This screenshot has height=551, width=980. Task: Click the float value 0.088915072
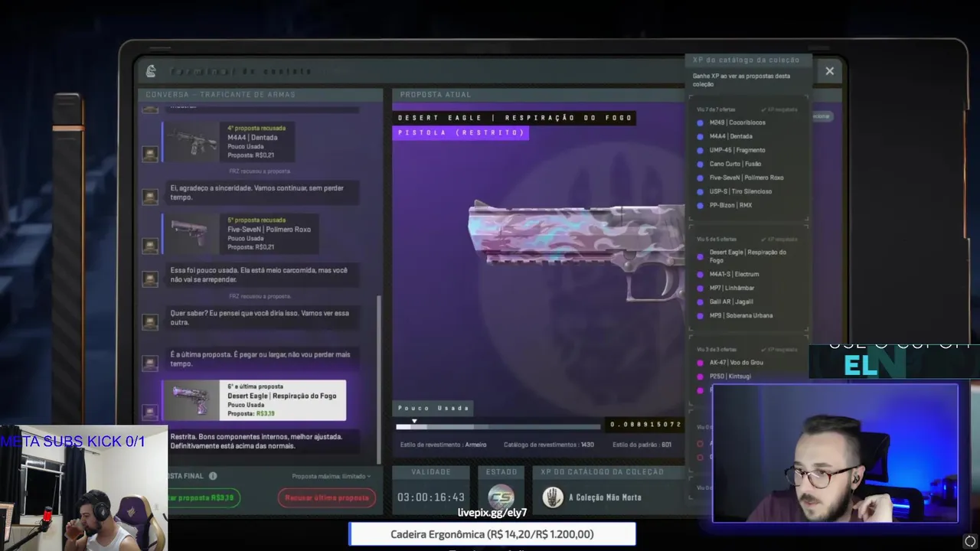point(645,425)
